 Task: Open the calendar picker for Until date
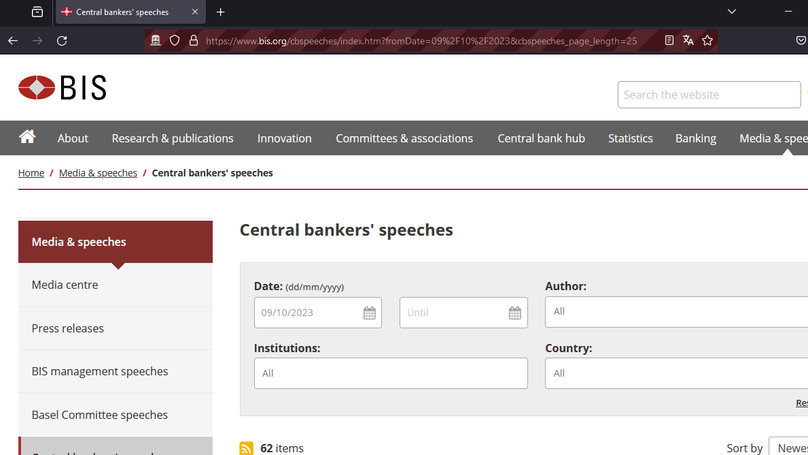[515, 313]
